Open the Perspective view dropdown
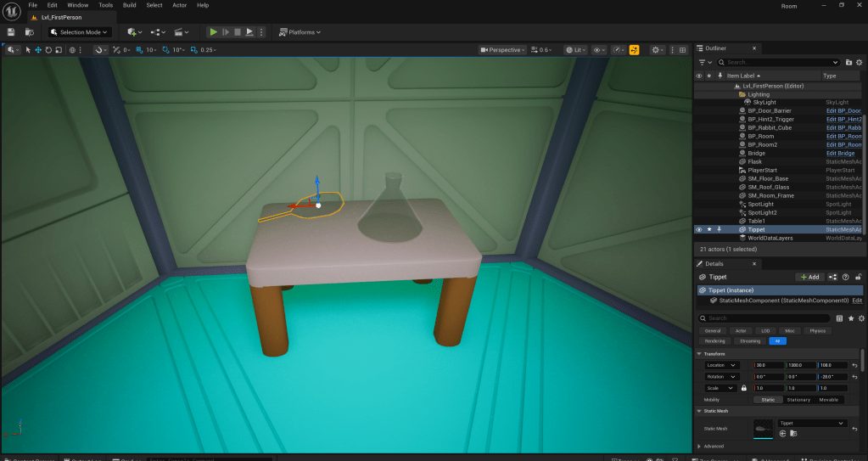The width and height of the screenshot is (868, 461). pos(503,50)
